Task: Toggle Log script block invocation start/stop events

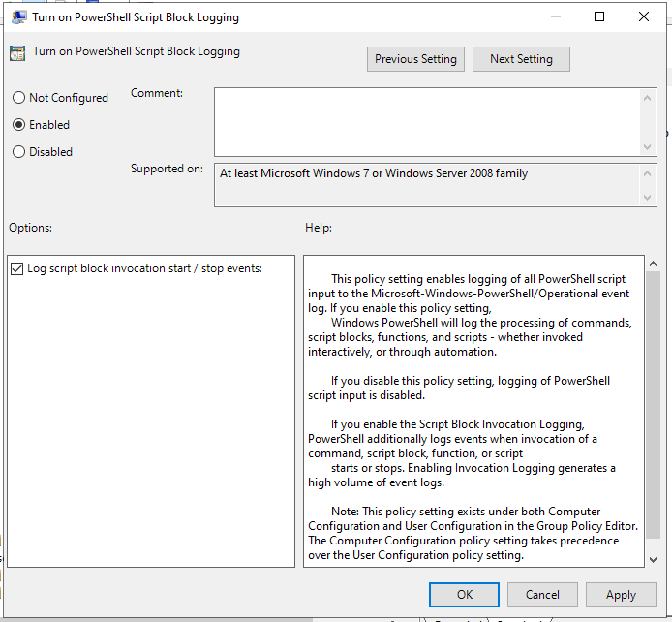Action: [x=16, y=268]
